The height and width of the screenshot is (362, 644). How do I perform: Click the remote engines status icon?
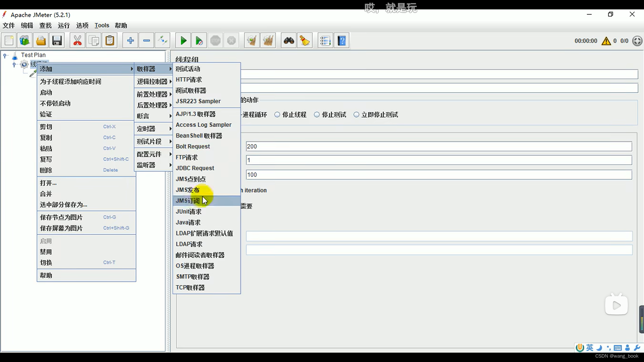pyautogui.click(x=637, y=41)
